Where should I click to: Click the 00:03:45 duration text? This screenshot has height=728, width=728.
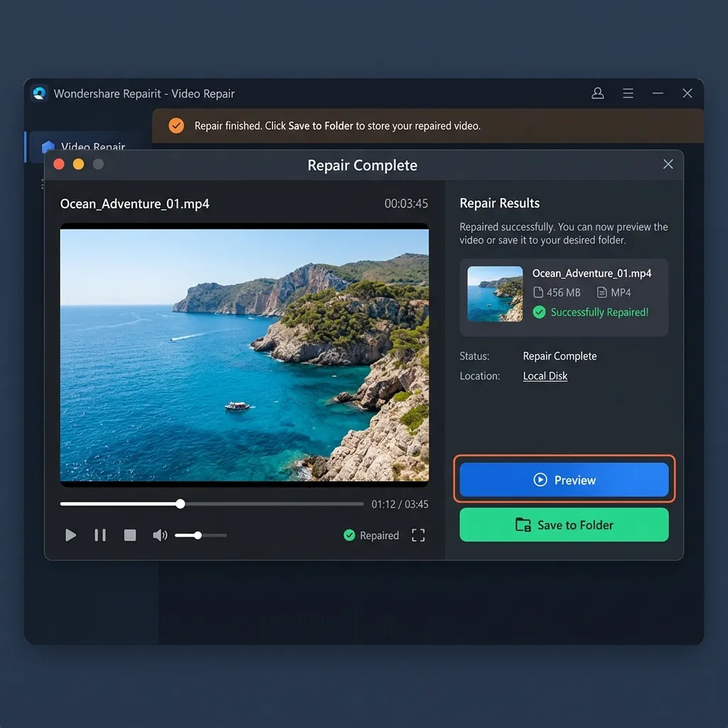pyautogui.click(x=406, y=203)
